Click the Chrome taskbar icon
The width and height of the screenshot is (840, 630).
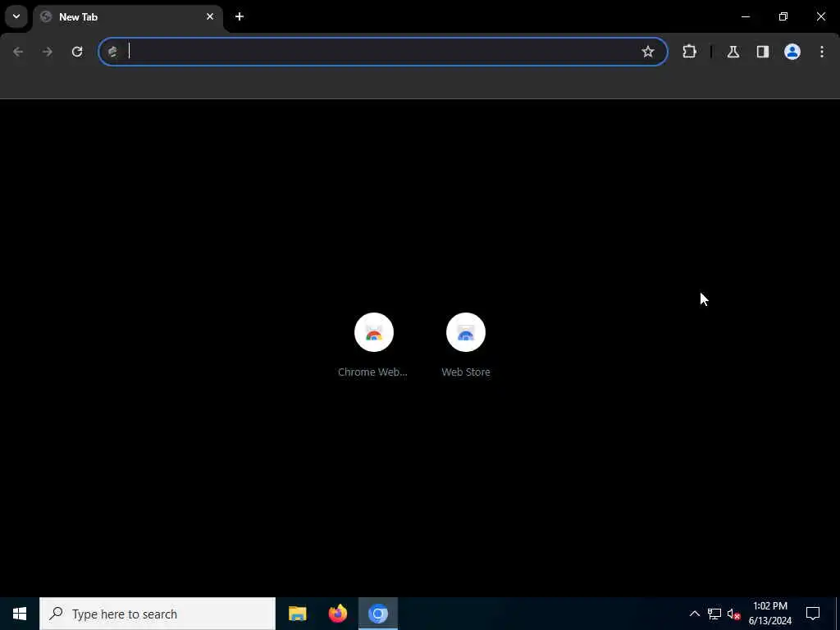378,614
